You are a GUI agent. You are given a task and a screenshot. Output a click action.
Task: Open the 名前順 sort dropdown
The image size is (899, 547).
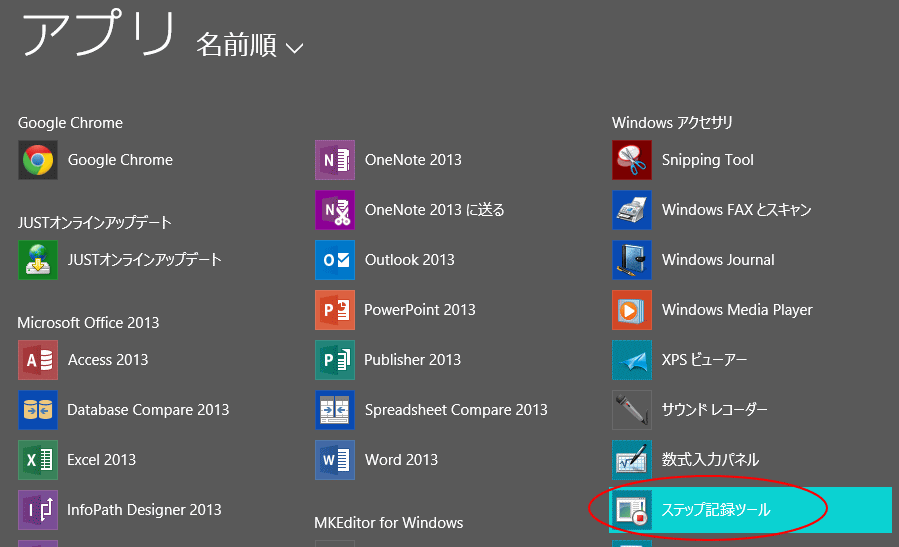[249, 45]
